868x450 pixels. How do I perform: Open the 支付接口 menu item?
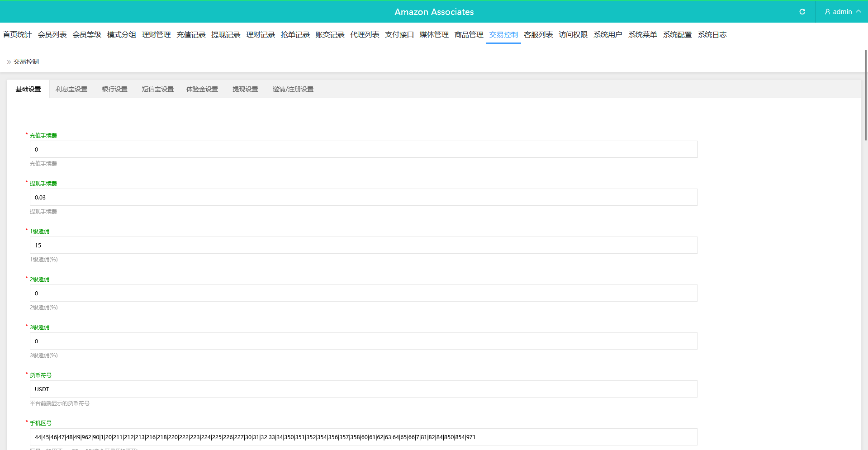coord(399,35)
